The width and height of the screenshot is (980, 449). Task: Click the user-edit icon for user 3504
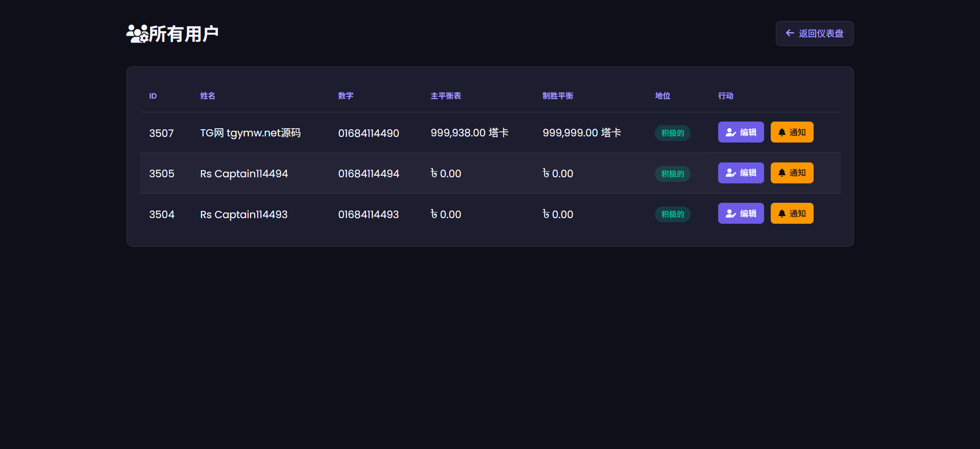pyautogui.click(x=730, y=214)
